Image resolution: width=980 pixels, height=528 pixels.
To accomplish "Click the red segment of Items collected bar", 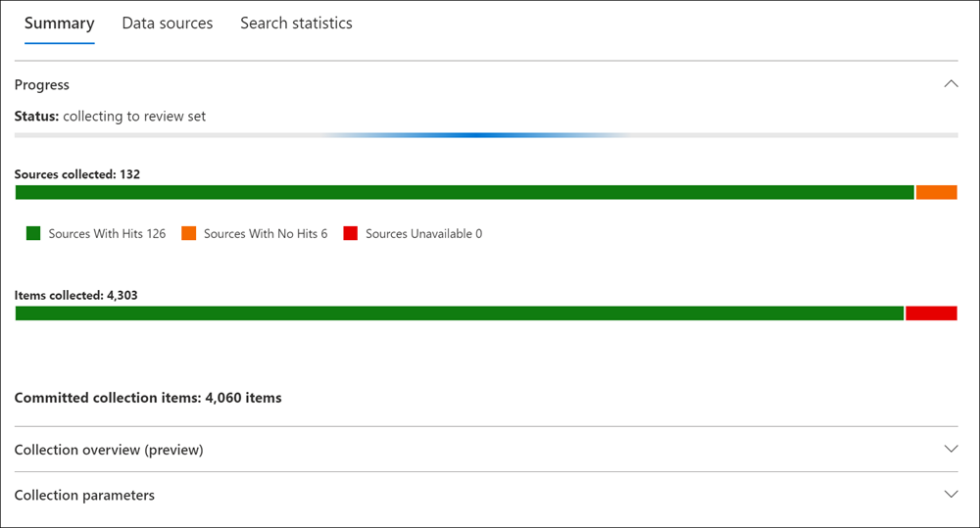I will click(x=931, y=313).
